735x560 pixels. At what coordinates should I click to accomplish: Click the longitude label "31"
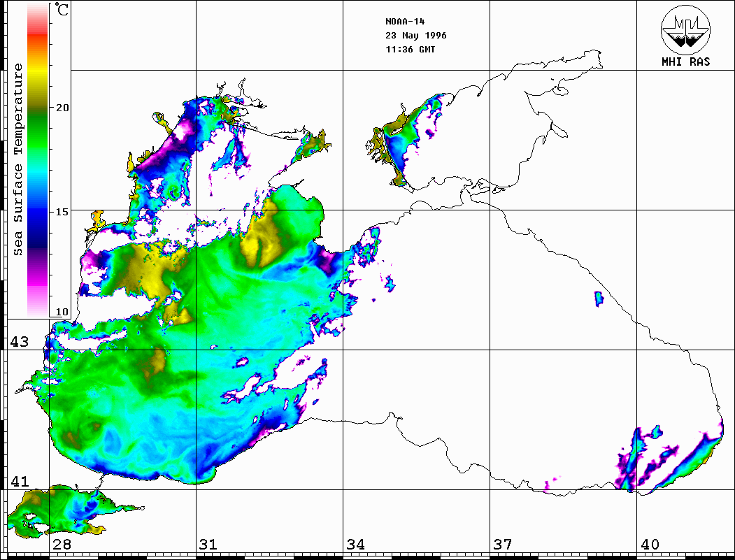coord(208,545)
